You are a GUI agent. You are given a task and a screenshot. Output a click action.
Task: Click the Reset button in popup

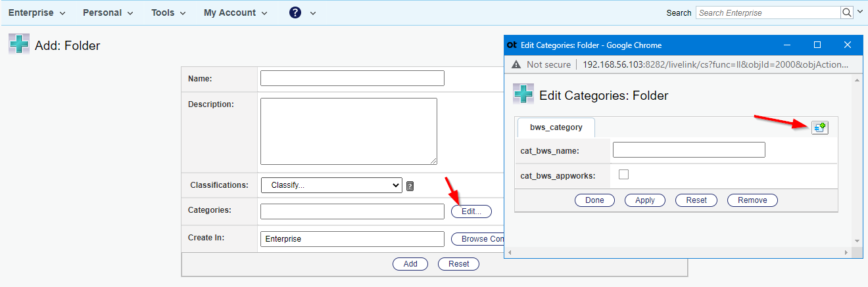click(696, 200)
